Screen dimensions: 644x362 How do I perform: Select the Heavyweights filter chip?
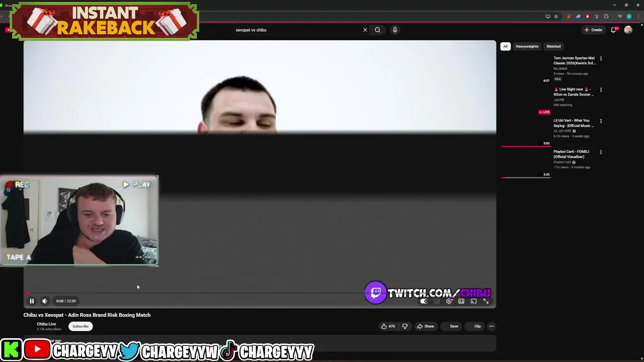click(527, 46)
